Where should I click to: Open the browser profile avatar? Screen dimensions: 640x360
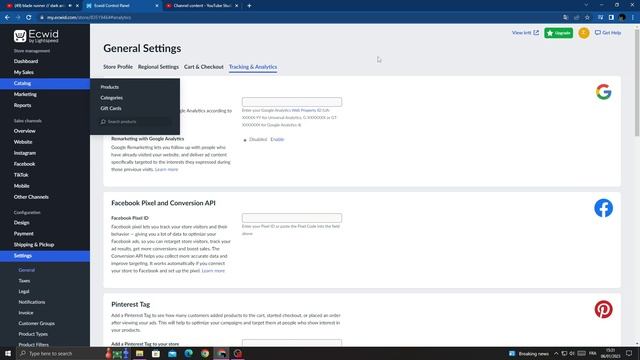(622, 18)
